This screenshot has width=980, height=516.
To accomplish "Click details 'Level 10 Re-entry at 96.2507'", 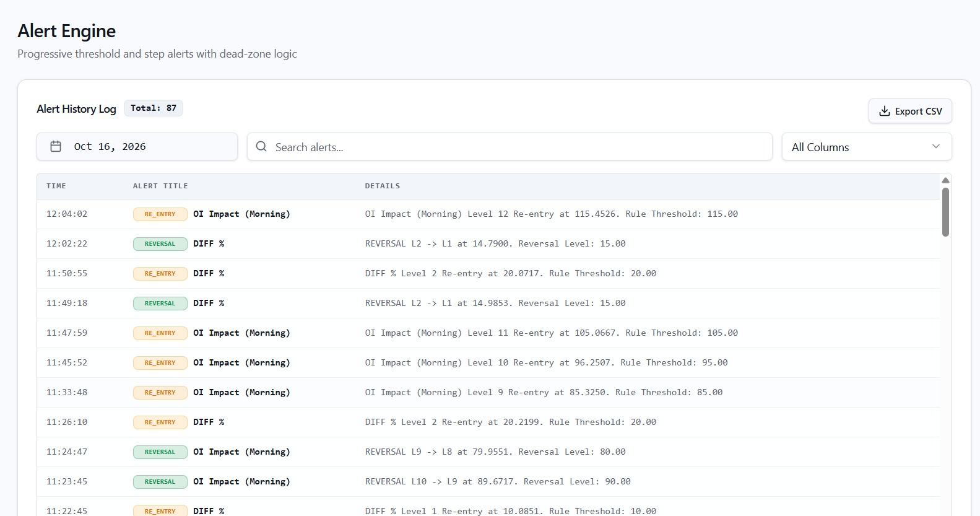I will [x=539, y=363].
